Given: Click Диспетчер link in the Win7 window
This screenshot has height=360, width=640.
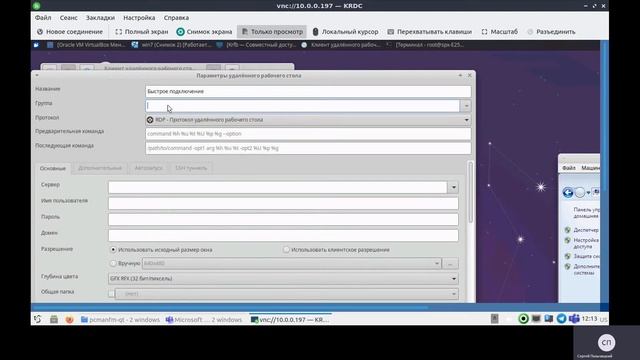Looking at the screenshot, I should click(x=586, y=230).
